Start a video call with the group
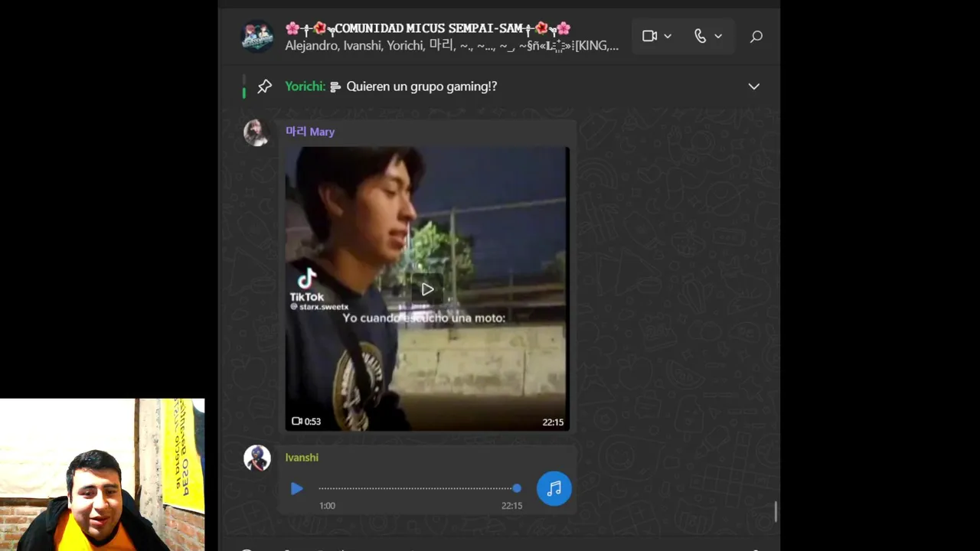980x551 pixels. tap(649, 36)
